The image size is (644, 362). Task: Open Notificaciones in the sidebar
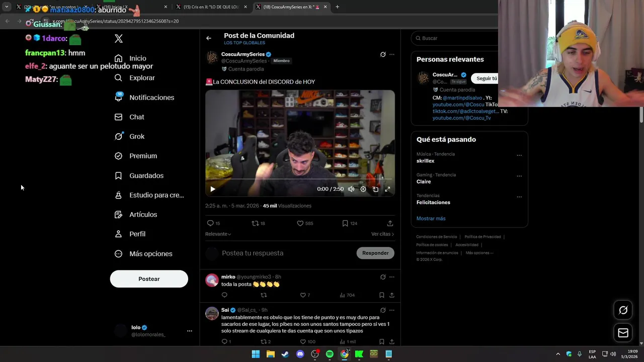pyautogui.click(x=144, y=98)
